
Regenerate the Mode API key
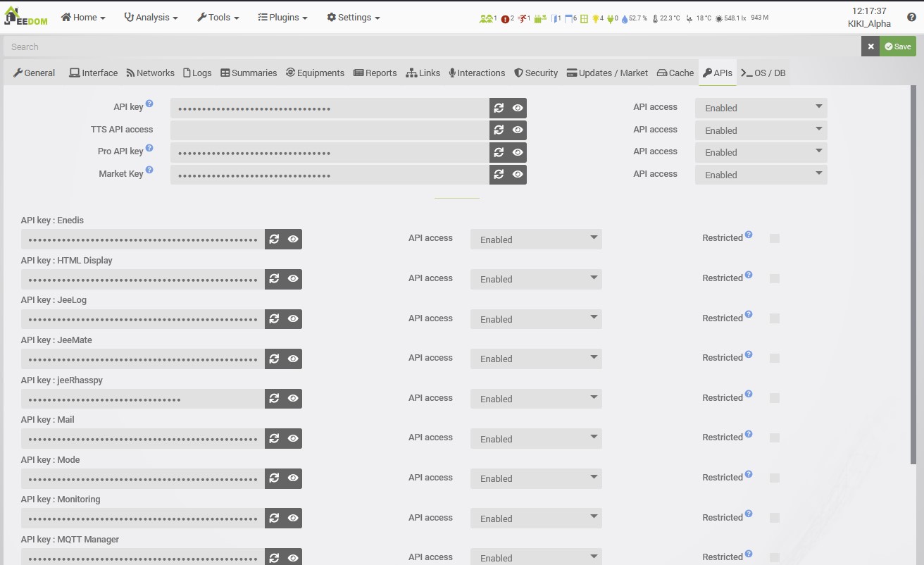[274, 478]
